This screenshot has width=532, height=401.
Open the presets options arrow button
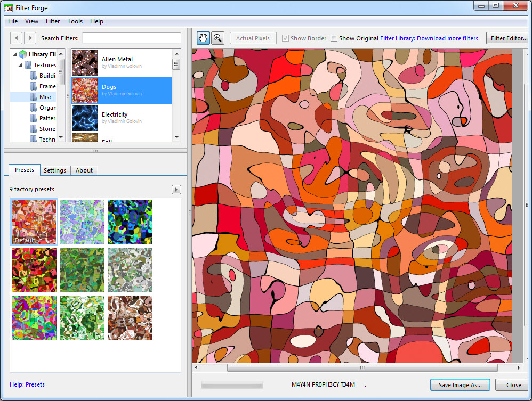tap(176, 190)
